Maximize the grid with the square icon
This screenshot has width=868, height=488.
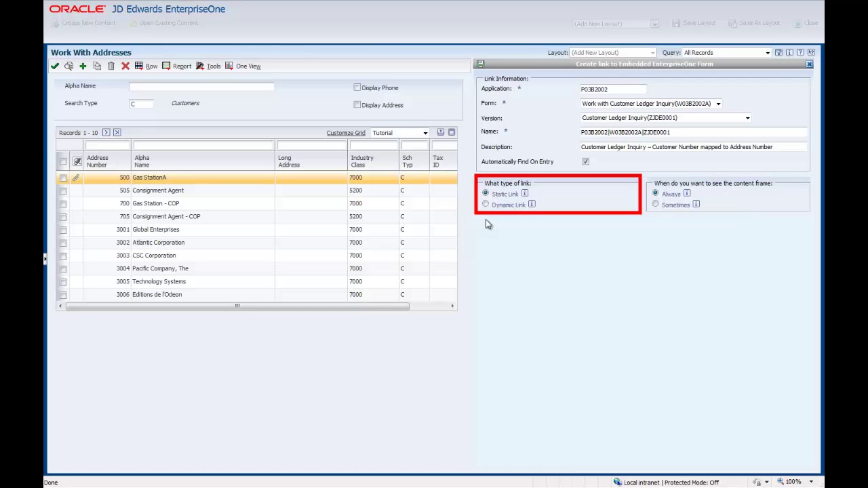tap(452, 132)
